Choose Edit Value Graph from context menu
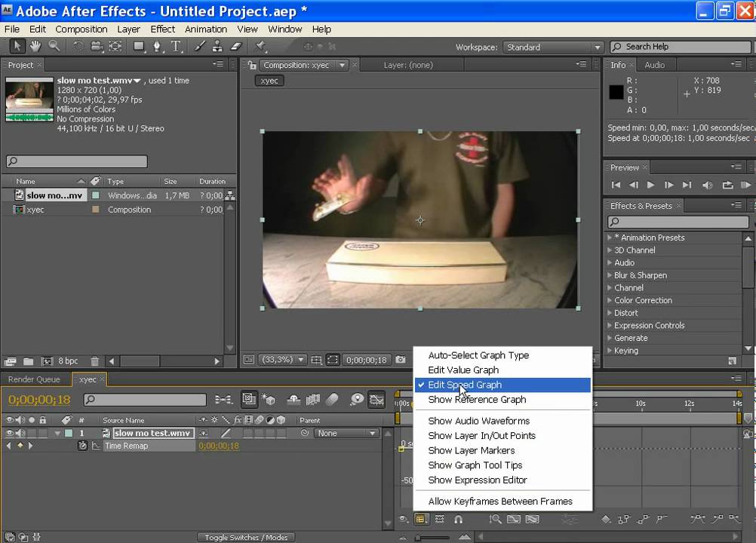Viewport: 756px width, 543px height. 463,370
